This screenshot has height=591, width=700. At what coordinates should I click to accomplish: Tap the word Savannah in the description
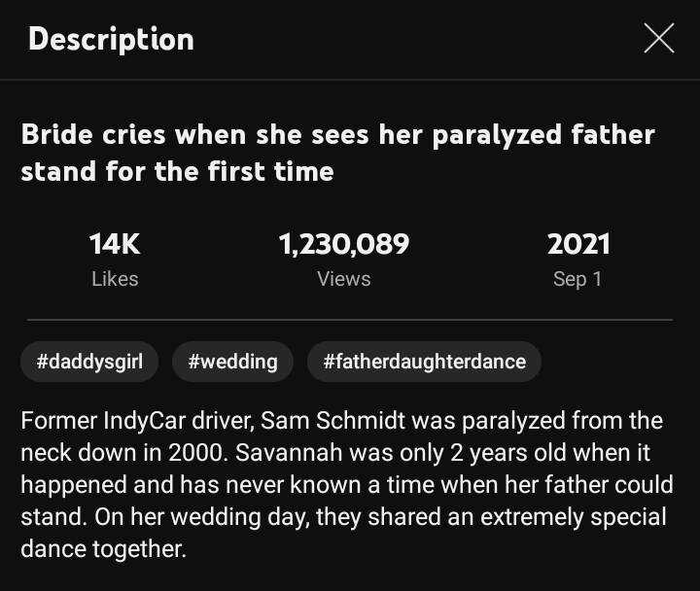coord(286,453)
